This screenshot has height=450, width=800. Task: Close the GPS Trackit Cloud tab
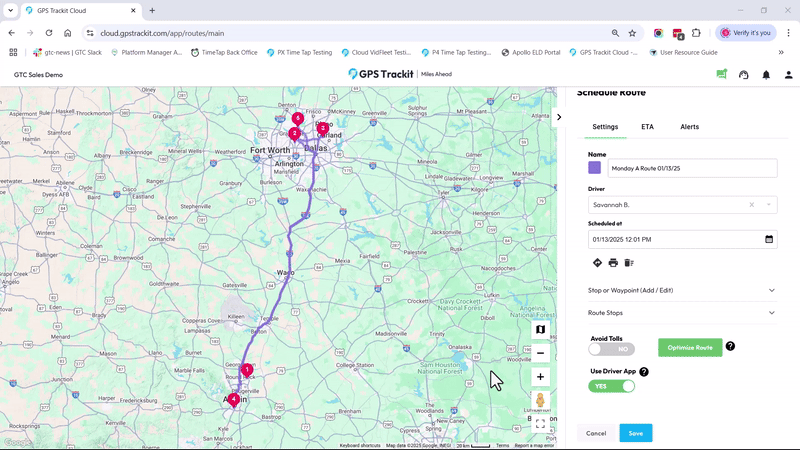pyautogui.click(x=133, y=10)
